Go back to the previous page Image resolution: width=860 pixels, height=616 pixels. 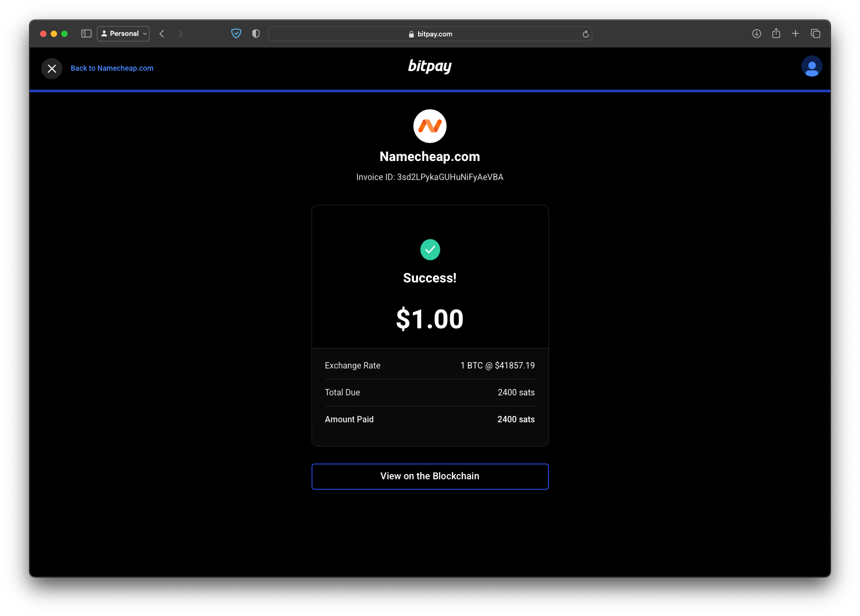(162, 34)
